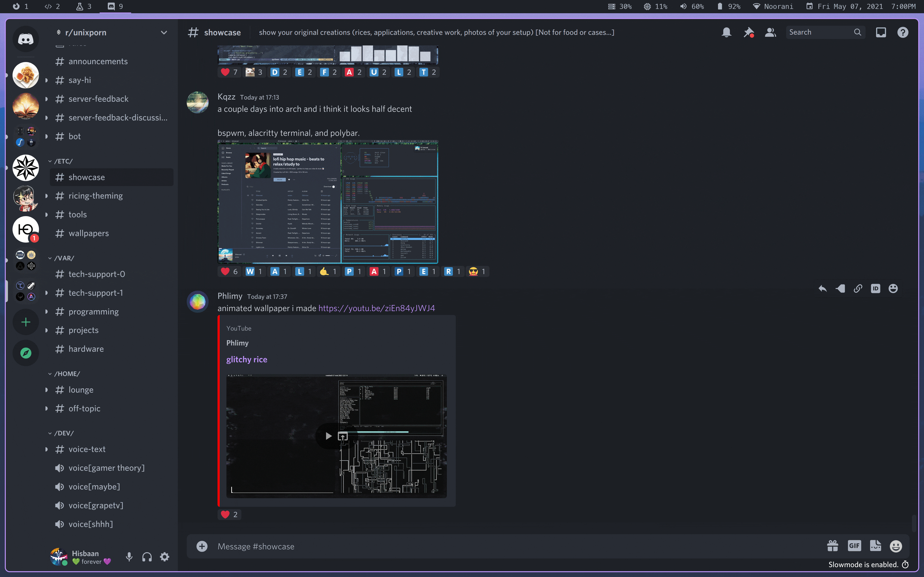Open notification settings bell icon
The width and height of the screenshot is (924, 577).
click(726, 32)
